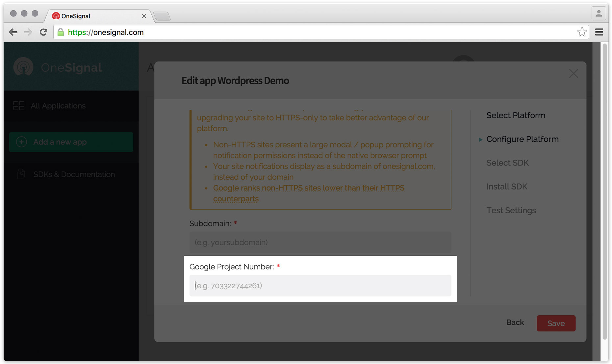Screen dimensions: 612x364
Task: Click the browser forward arrow icon
Action: [28, 32]
